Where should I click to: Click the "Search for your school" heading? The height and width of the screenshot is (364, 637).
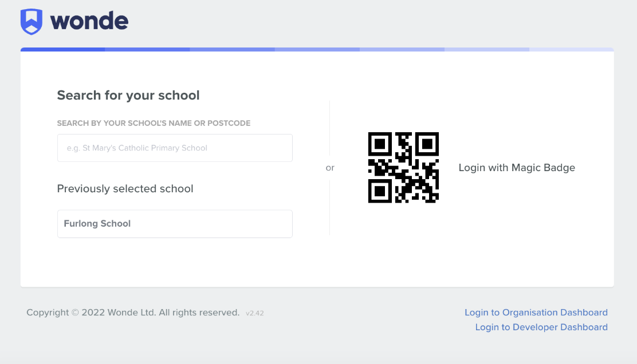(128, 96)
